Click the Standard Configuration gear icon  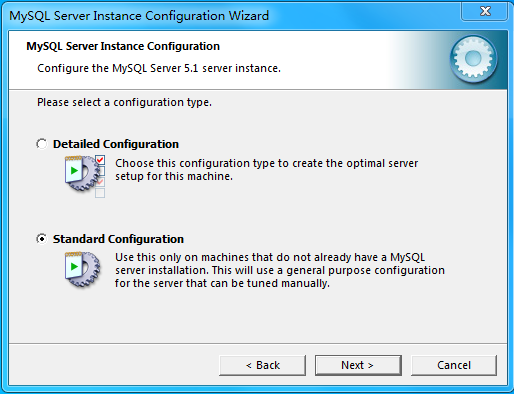[x=82, y=269]
